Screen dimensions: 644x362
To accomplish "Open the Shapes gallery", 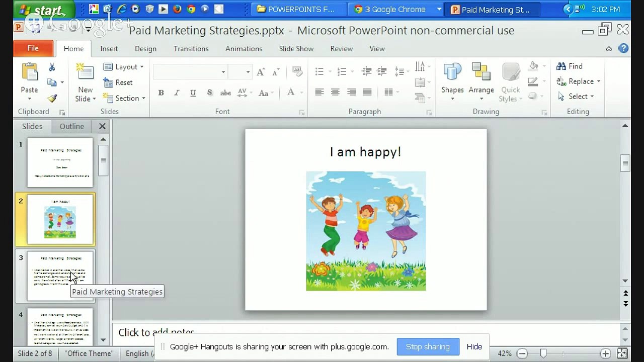I will coord(452,81).
